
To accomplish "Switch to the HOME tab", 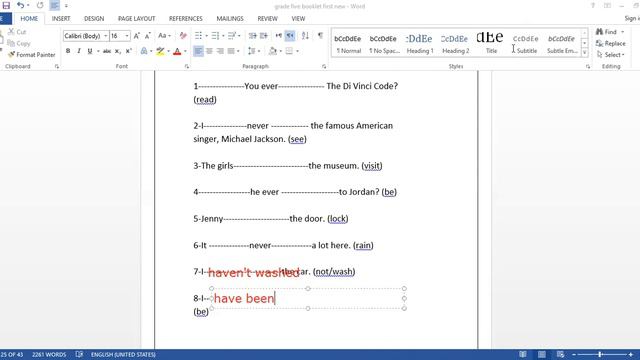I will point(29,18).
